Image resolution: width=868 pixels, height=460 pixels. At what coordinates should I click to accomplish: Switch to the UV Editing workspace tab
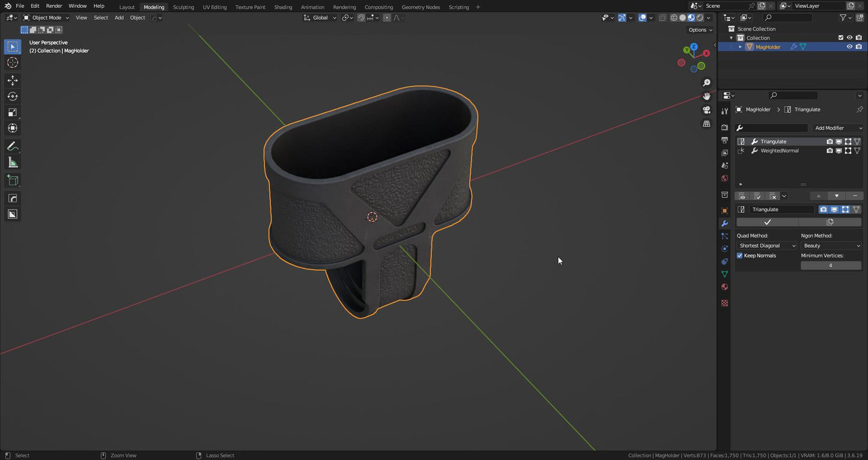point(214,7)
